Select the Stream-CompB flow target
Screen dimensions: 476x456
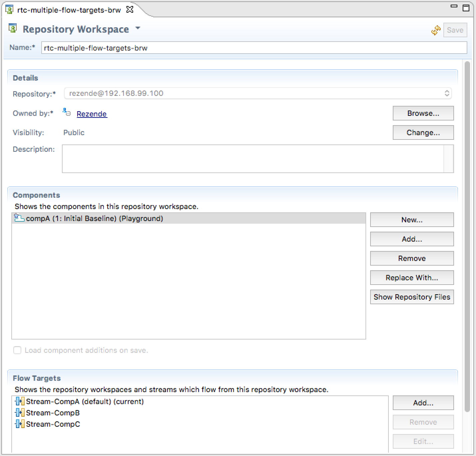point(200,413)
